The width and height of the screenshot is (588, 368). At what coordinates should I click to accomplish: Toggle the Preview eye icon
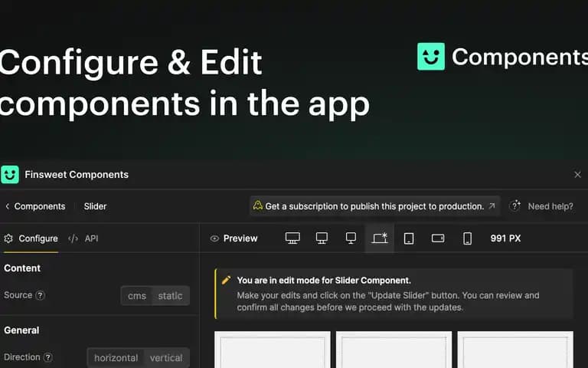(x=214, y=238)
